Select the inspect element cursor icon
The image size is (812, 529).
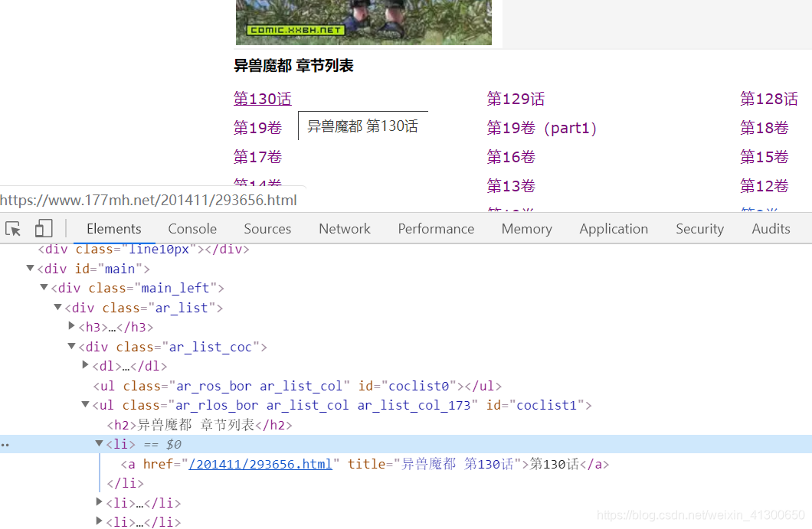click(12, 228)
